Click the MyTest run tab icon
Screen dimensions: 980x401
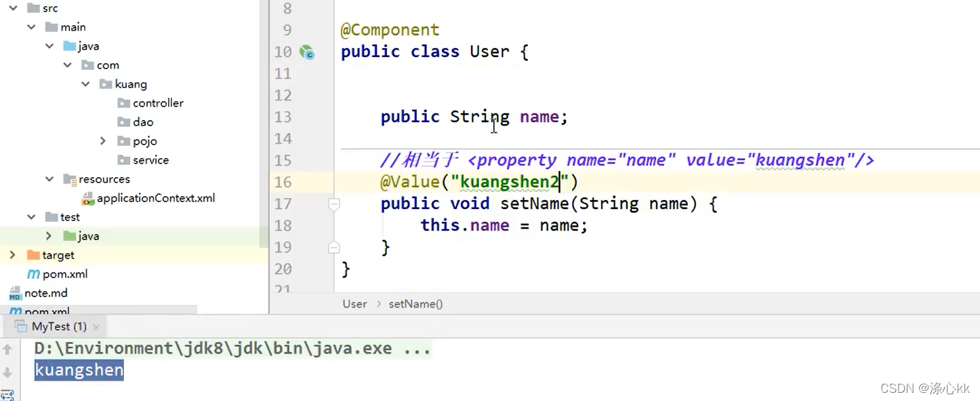21,326
